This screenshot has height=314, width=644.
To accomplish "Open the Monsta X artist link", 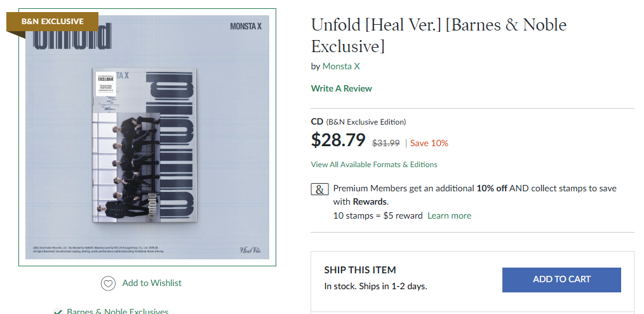I will pos(341,66).
